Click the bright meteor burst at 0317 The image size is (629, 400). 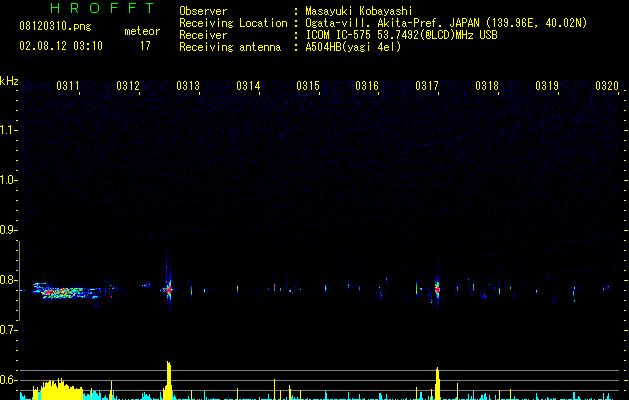click(437, 289)
